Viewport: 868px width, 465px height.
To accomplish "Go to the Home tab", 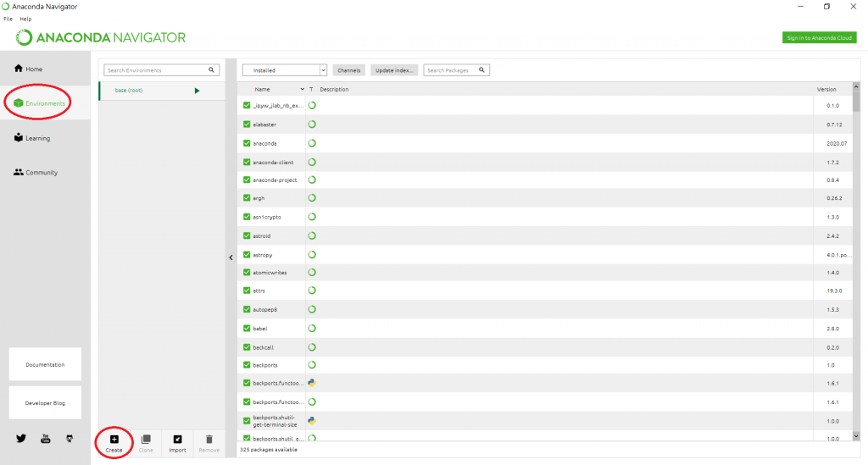I will click(x=28, y=69).
